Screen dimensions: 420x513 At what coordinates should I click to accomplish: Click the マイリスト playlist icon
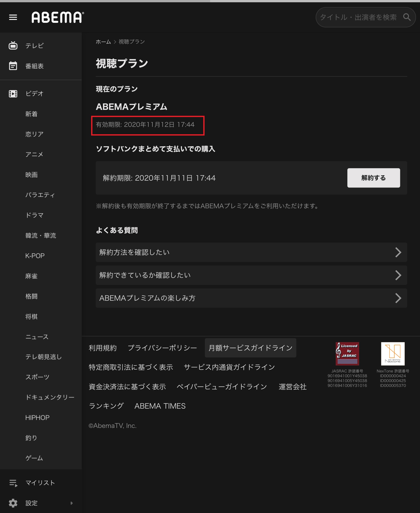coord(13,483)
